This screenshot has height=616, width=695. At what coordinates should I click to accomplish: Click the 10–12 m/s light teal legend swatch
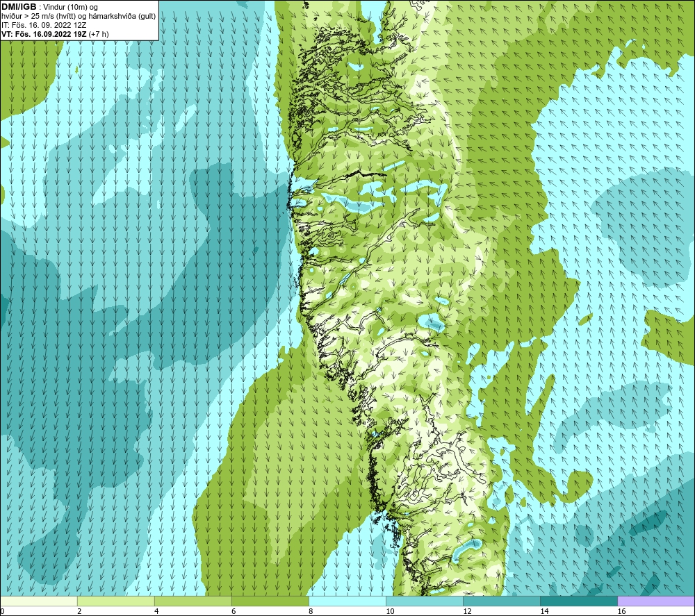coord(425,601)
